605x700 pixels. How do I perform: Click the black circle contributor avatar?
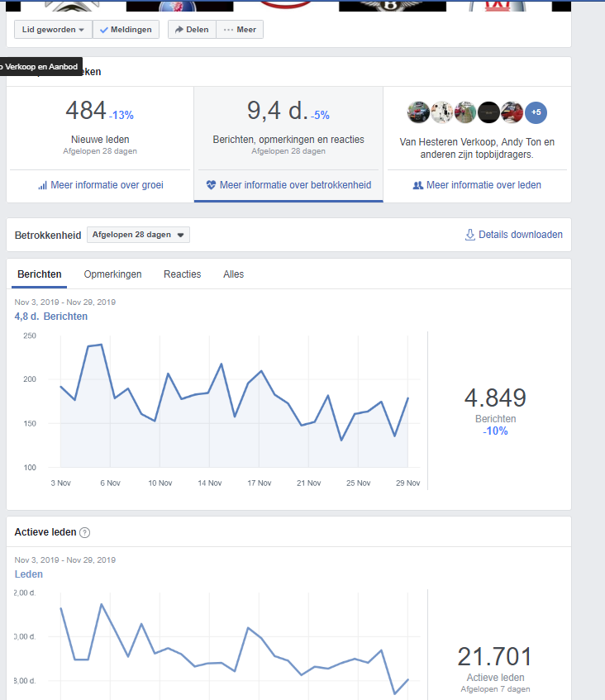point(489,112)
